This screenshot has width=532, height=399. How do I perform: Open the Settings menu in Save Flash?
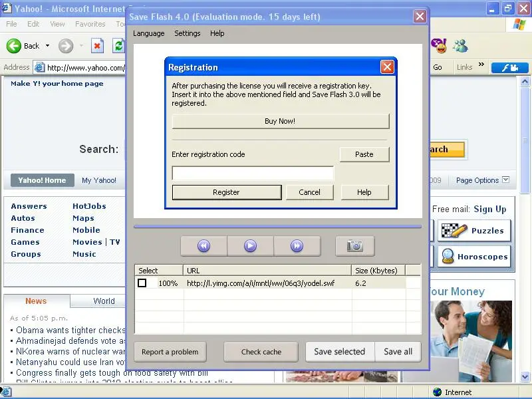coord(188,33)
